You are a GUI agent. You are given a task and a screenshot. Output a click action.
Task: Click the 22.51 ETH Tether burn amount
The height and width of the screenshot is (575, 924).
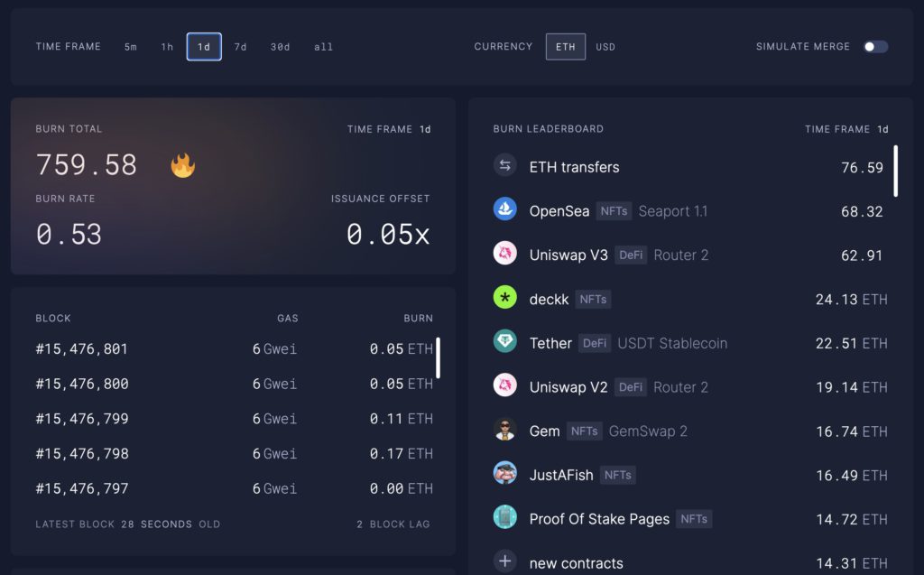tap(852, 343)
